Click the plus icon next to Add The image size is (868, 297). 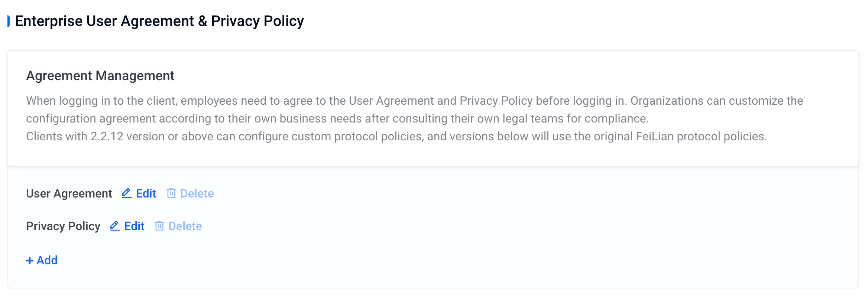click(30, 261)
